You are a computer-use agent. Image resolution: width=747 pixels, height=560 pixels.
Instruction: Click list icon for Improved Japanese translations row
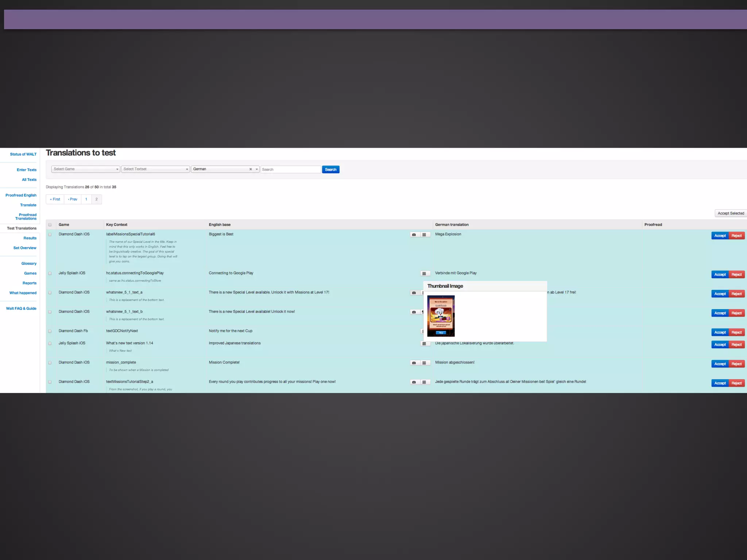[x=424, y=343]
